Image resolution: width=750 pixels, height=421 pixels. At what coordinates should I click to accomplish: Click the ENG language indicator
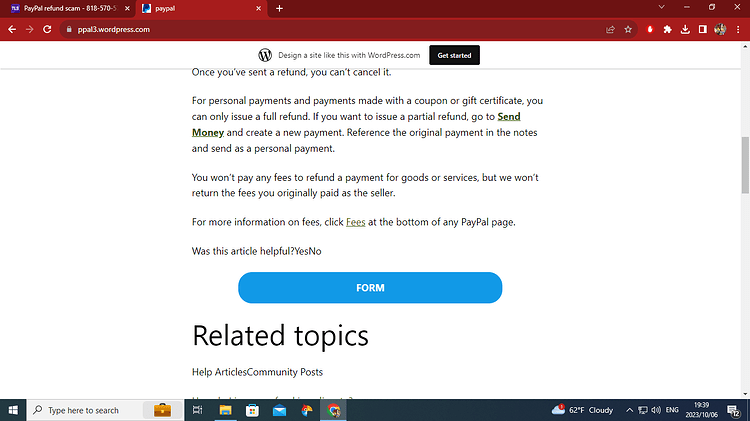coord(672,410)
